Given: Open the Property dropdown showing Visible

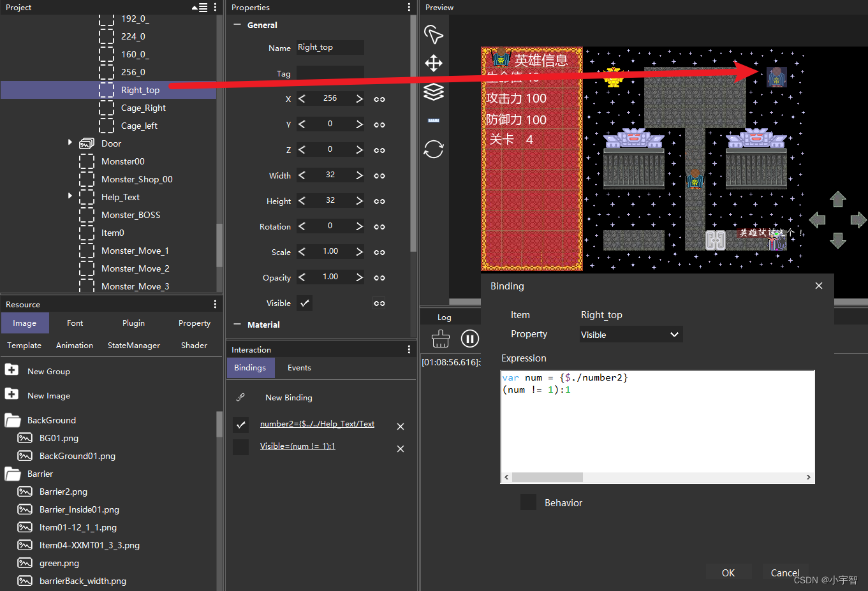Looking at the screenshot, I should pos(631,335).
